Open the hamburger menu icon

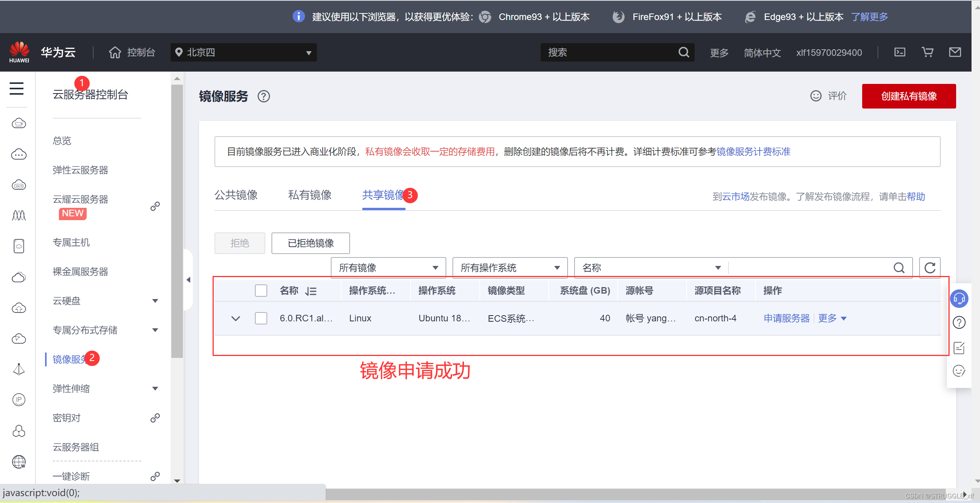click(x=17, y=89)
